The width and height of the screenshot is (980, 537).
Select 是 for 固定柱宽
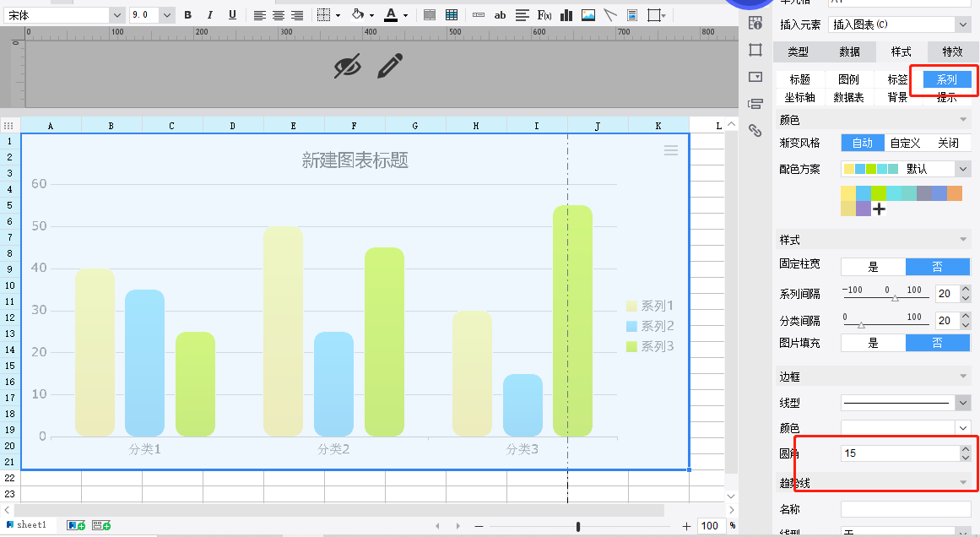(x=873, y=267)
